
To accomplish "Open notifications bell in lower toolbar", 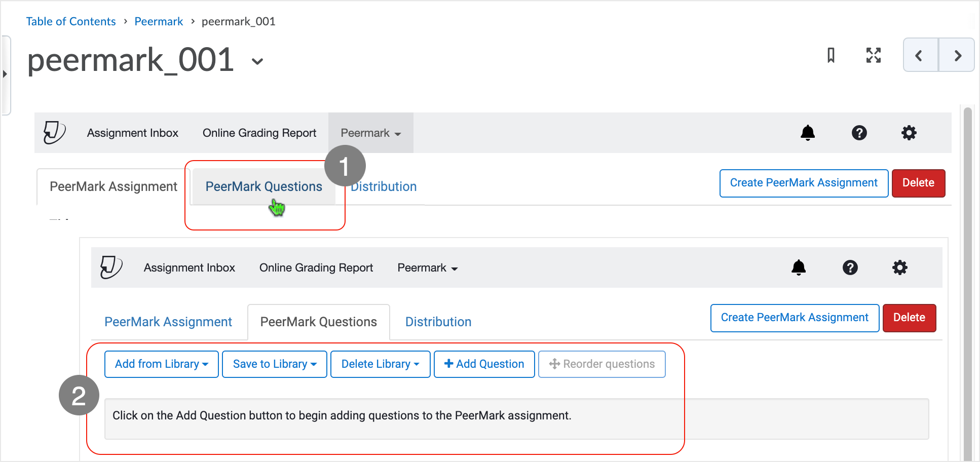I will (799, 267).
